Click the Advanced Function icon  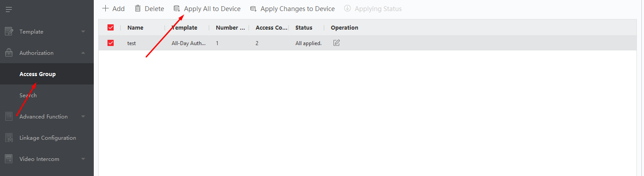coord(9,117)
